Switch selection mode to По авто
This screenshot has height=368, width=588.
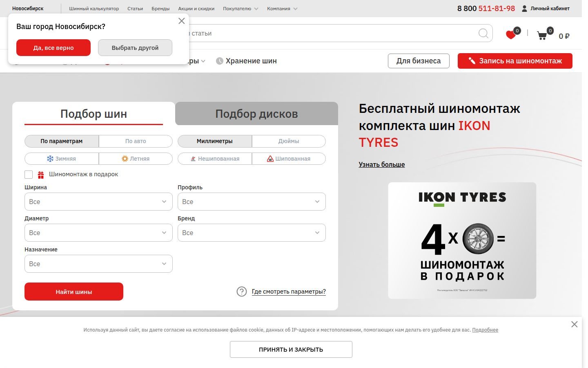click(136, 141)
